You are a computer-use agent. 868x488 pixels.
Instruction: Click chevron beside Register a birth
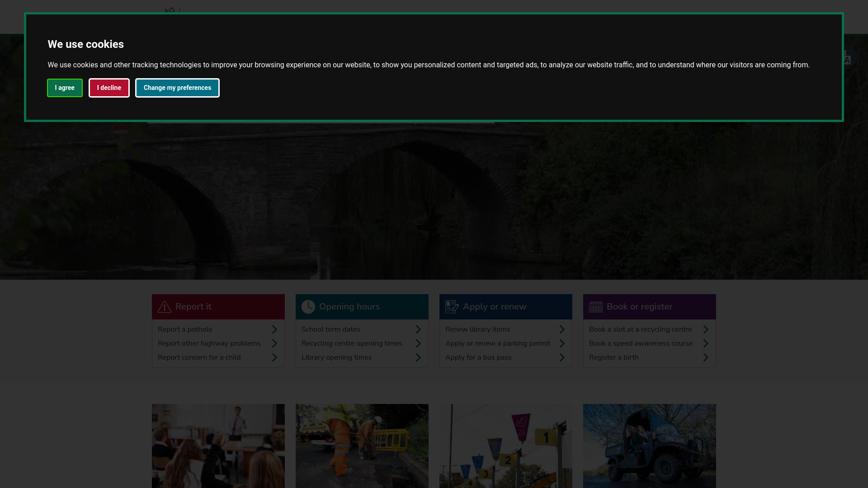click(706, 357)
